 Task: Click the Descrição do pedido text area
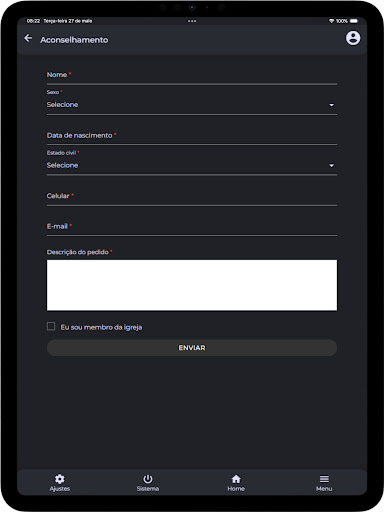192,285
